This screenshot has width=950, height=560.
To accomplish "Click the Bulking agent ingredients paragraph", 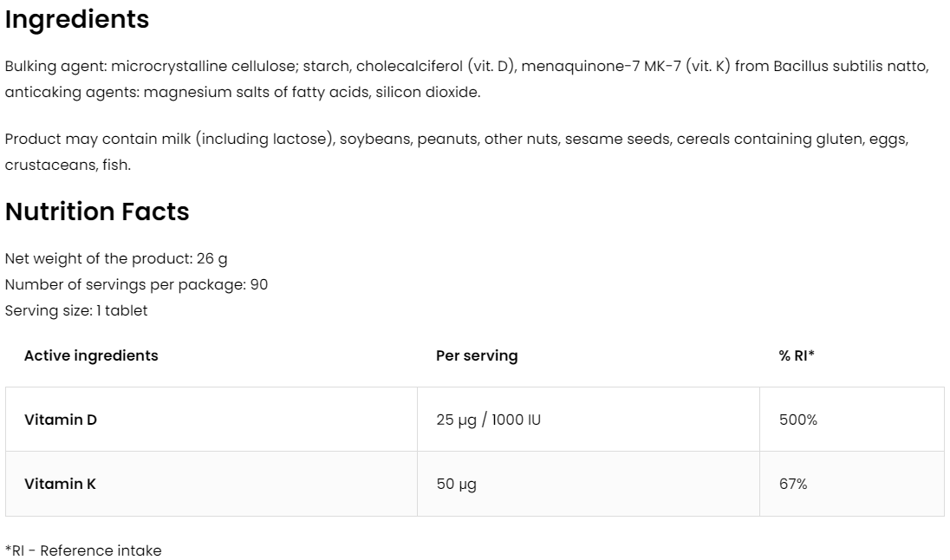I will [x=260, y=66].
